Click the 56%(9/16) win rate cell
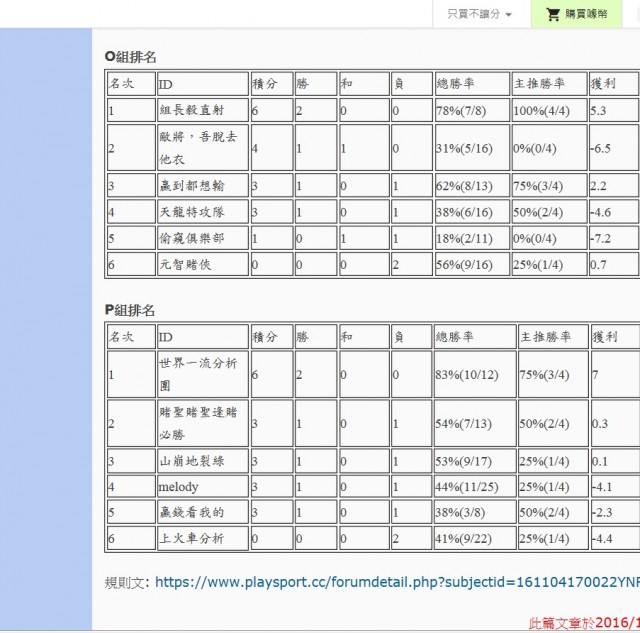The image size is (640, 633). 472,264
